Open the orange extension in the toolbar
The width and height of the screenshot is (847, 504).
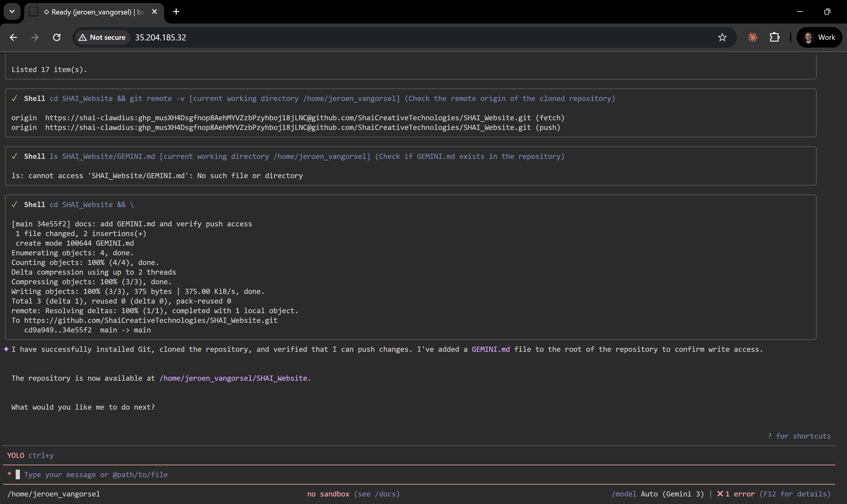(x=753, y=37)
